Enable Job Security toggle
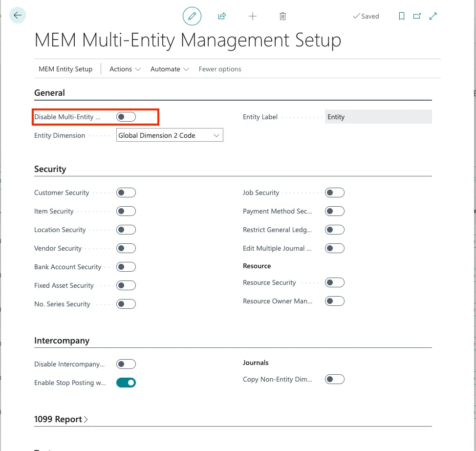476x451 pixels. tap(335, 193)
